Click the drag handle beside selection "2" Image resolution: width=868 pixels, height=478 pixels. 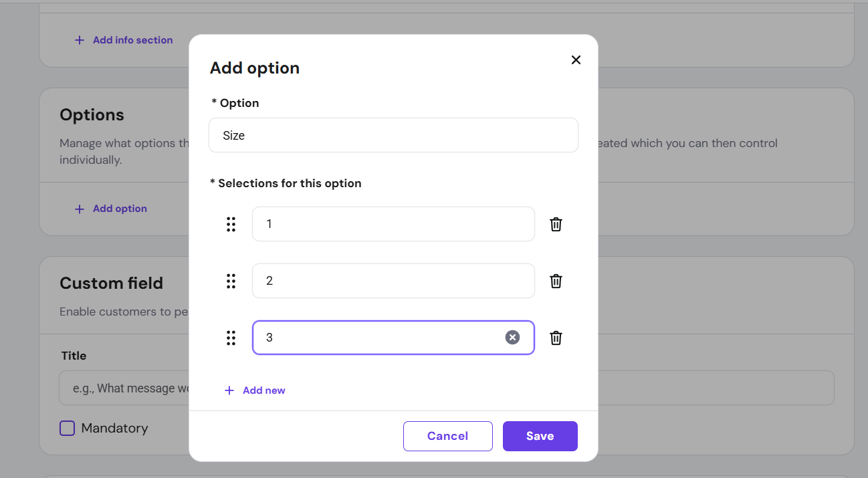click(231, 281)
